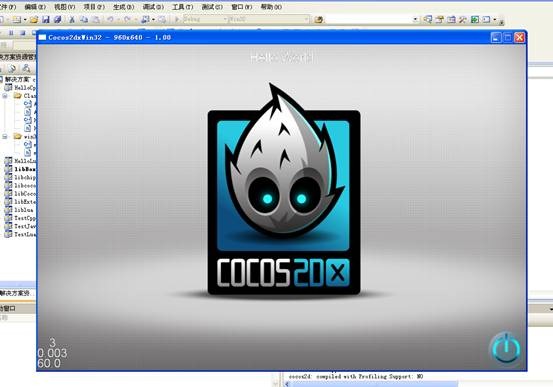Open the 调试 (Debug) menu
Viewport: 553px width, 387px height.
tap(153, 7)
